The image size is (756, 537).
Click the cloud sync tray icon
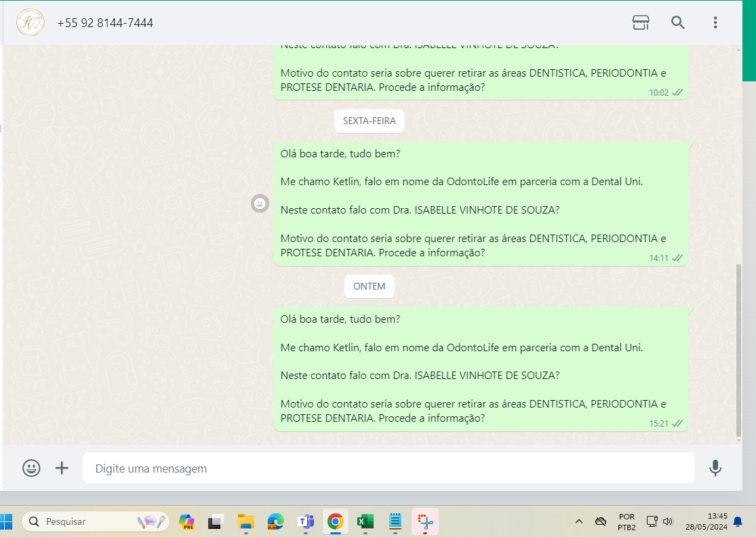[600, 521]
